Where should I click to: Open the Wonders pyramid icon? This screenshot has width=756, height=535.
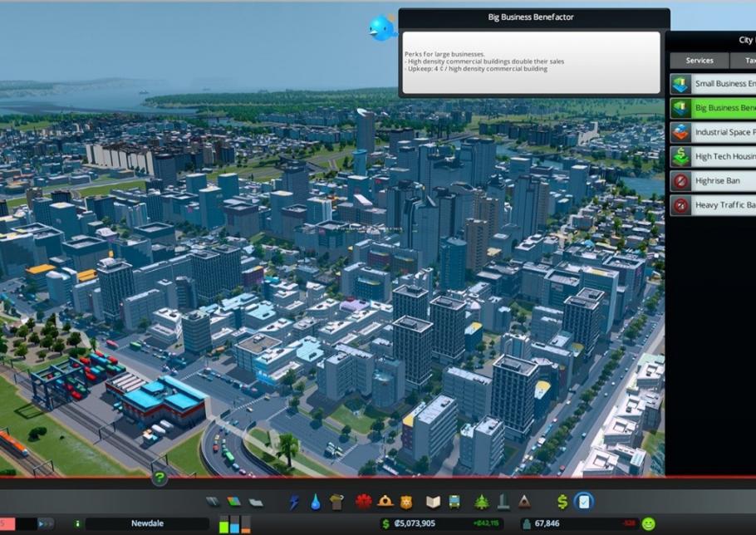pyautogui.click(x=524, y=503)
